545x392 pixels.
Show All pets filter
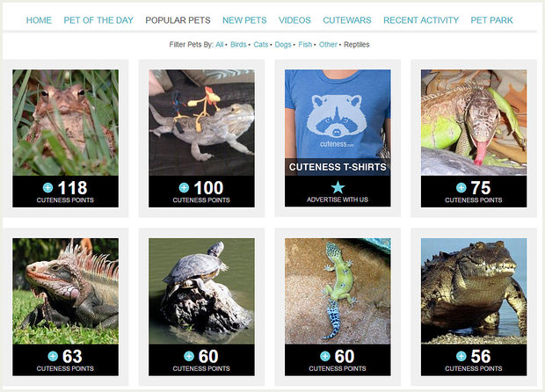(x=220, y=45)
